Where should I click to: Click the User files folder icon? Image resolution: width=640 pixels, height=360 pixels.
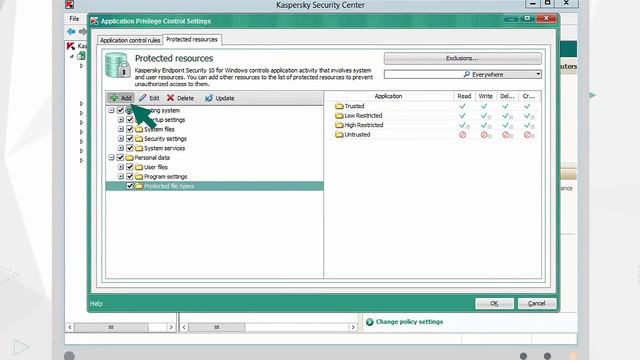[139, 167]
